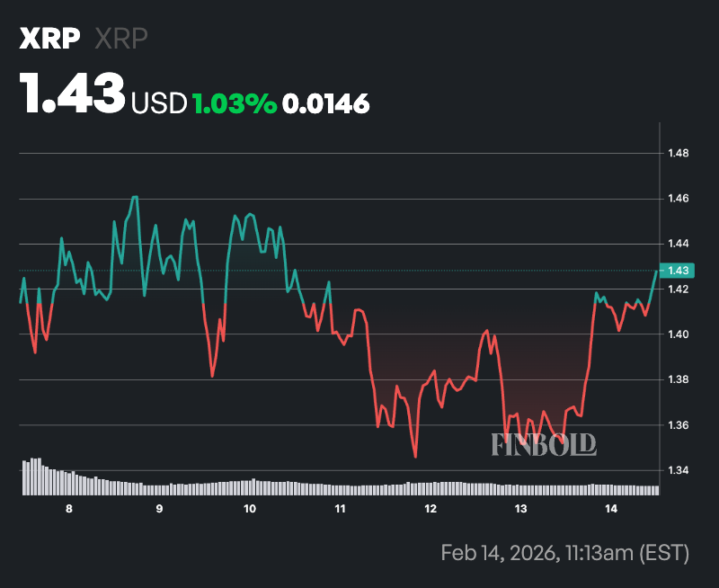Select date 14 on the time axis
Viewport: 719px width, 588px height.
tap(611, 510)
